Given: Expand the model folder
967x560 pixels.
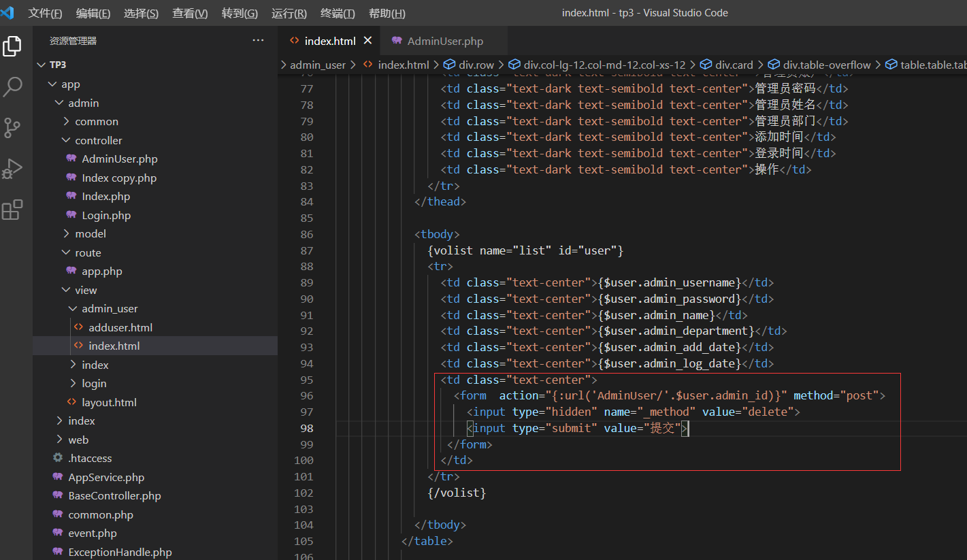Looking at the screenshot, I should [90, 233].
